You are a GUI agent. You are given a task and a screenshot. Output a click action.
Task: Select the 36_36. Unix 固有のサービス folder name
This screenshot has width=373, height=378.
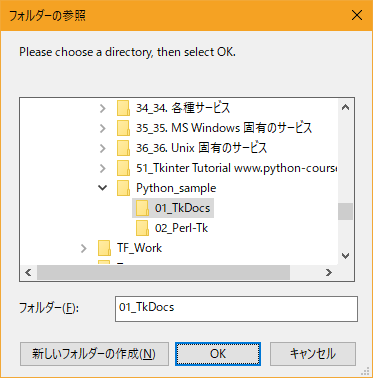pyautogui.click(x=202, y=148)
